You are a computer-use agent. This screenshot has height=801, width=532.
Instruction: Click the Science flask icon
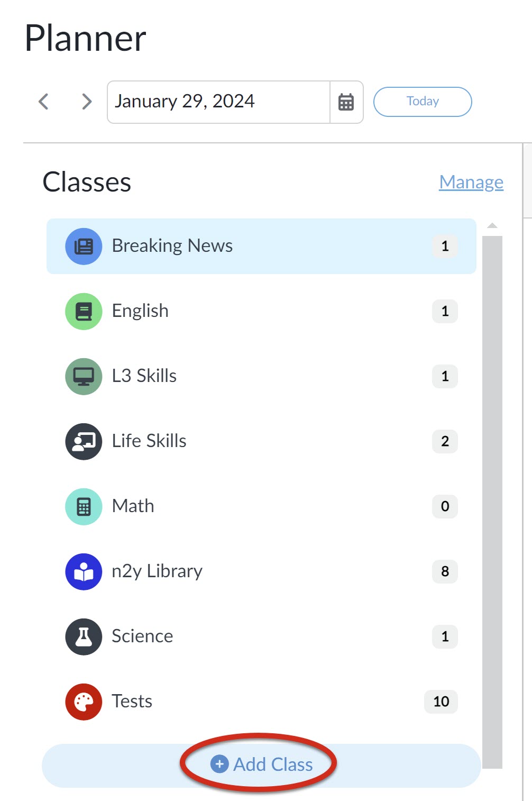84,636
